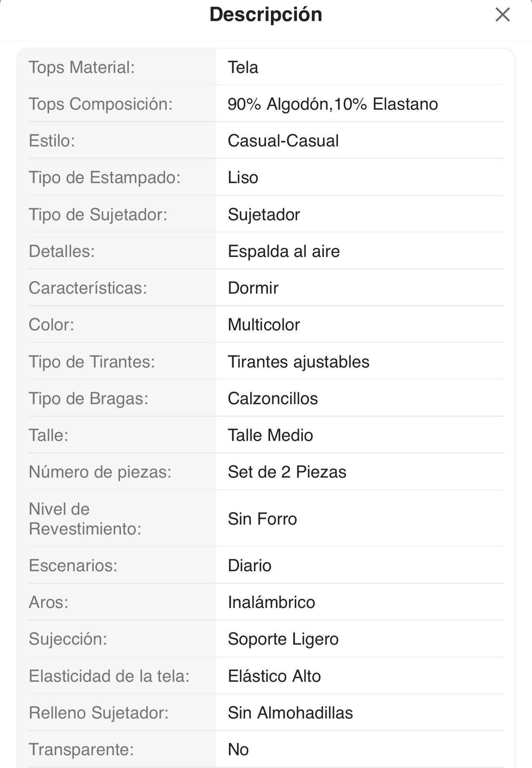Select the Talle Medio value

tap(270, 435)
